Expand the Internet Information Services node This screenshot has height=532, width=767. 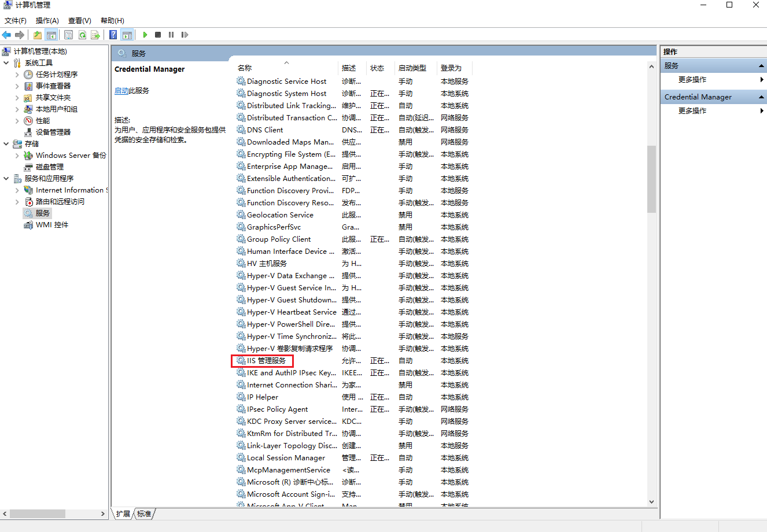tap(17, 190)
